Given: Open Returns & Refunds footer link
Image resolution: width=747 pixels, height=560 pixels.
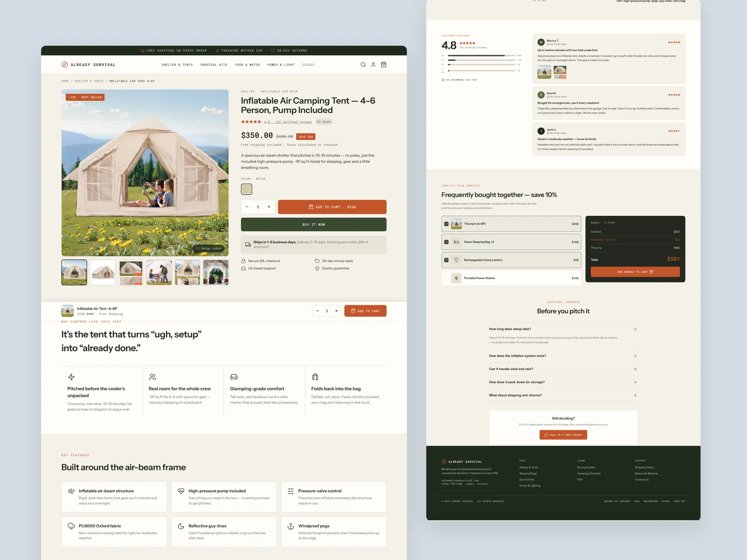Looking at the screenshot, I should (x=646, y=474).
